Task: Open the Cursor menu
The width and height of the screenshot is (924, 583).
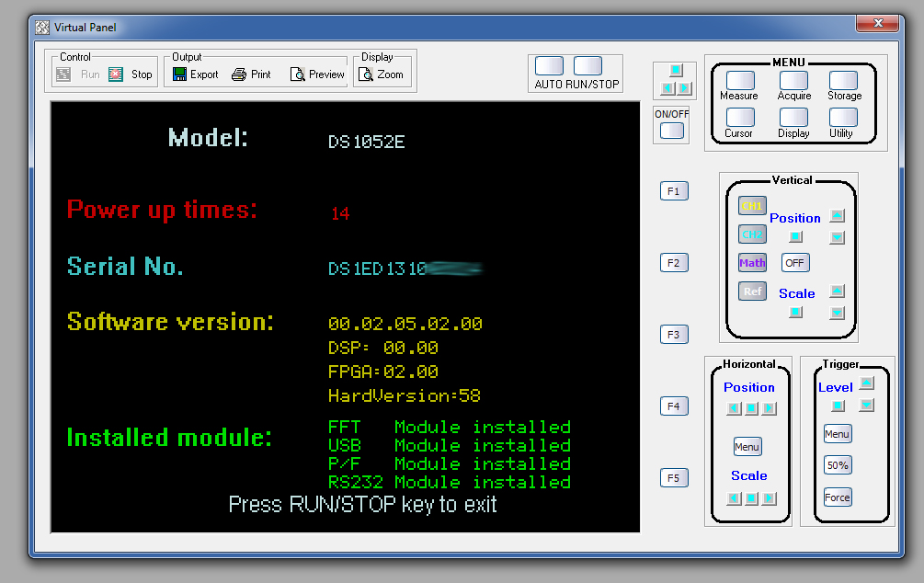Action: (x=740, y=118)
